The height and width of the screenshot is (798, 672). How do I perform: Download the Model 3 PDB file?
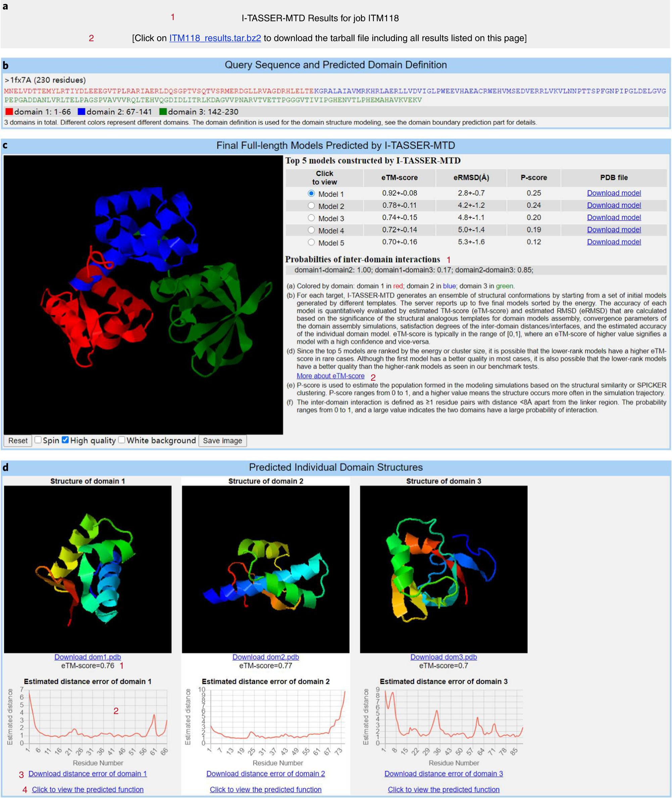pos(614,217)
